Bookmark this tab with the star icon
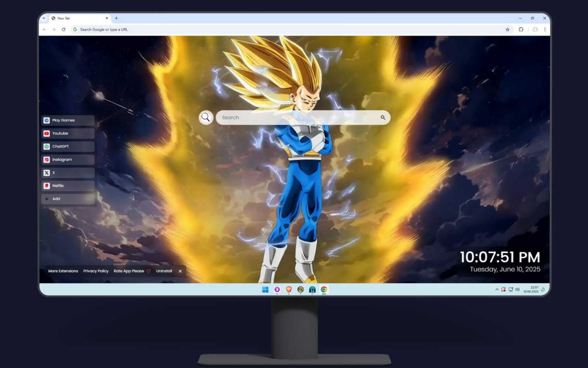This screenshot has height=368, width=588. (508, 29)
